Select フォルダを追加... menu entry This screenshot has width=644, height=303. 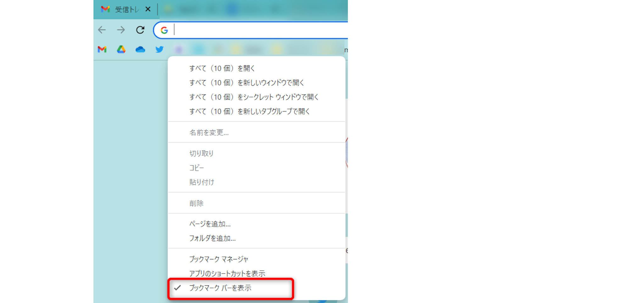212,239
